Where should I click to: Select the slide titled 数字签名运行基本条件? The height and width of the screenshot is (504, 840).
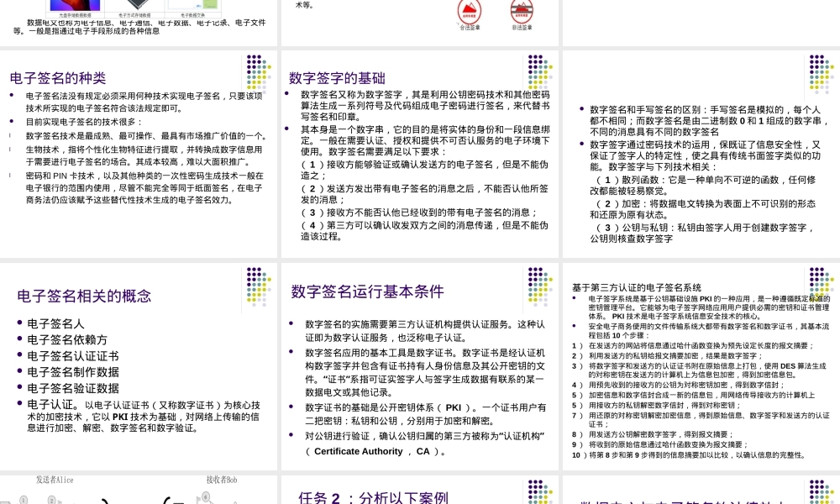click(x=419, y=367)
